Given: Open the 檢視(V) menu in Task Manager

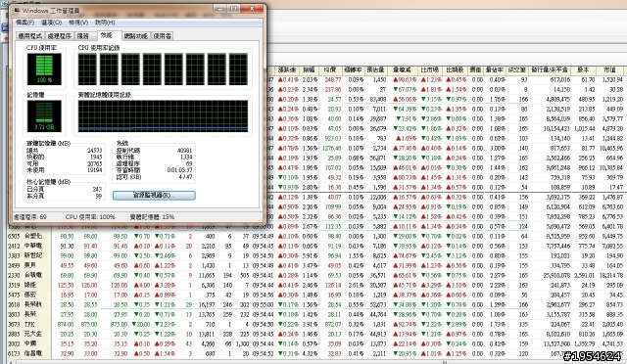Looking at the screenshot, I should pos(78,23).
